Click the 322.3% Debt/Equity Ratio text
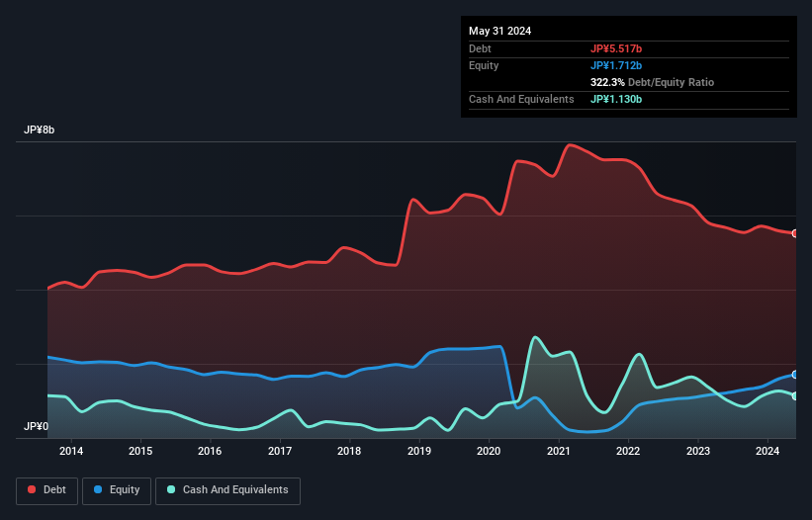Viewport: 812px width, 520px height. tap(652, 82)
